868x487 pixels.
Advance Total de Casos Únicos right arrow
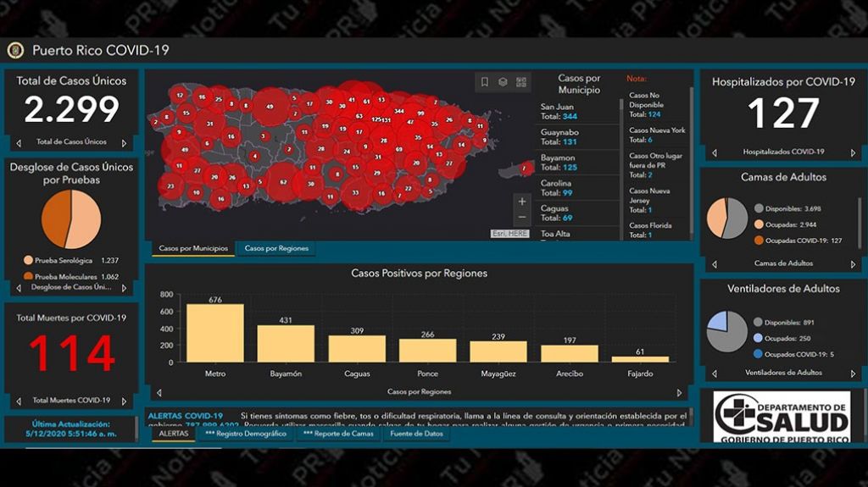click(x=125, y=143)
